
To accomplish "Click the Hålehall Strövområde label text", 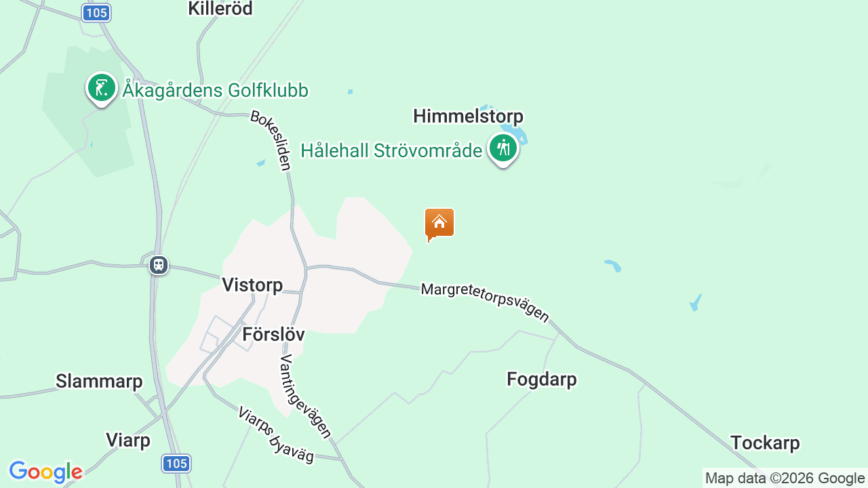I will 391,150.
